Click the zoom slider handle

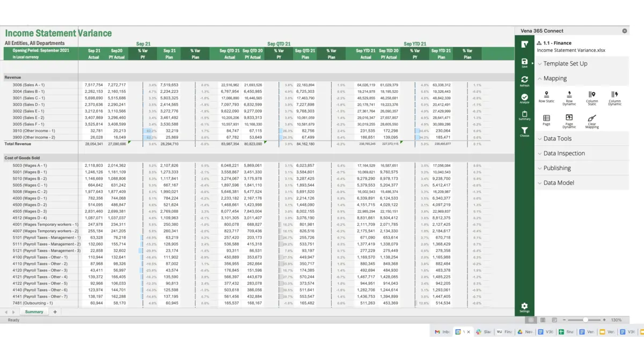click(585, 320)
